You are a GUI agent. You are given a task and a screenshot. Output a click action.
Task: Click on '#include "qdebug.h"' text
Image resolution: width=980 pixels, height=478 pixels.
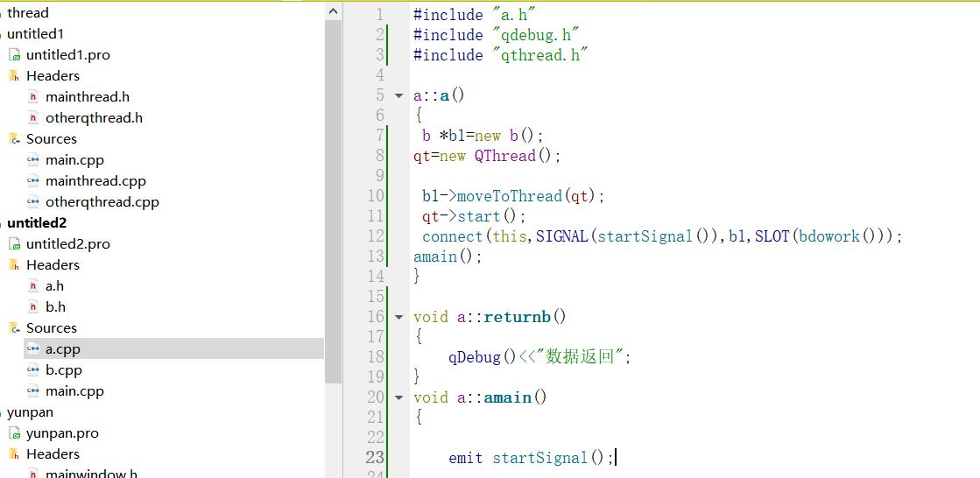pos(497,35)
